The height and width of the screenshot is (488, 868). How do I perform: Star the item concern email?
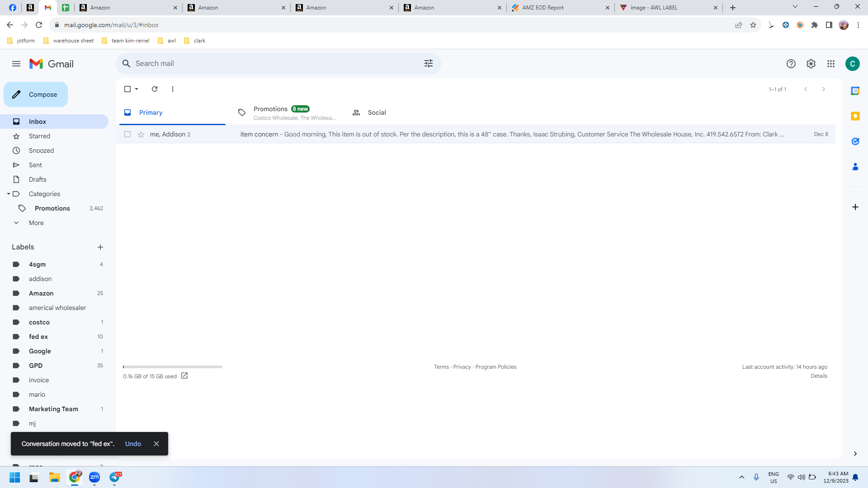click(141, 134)
